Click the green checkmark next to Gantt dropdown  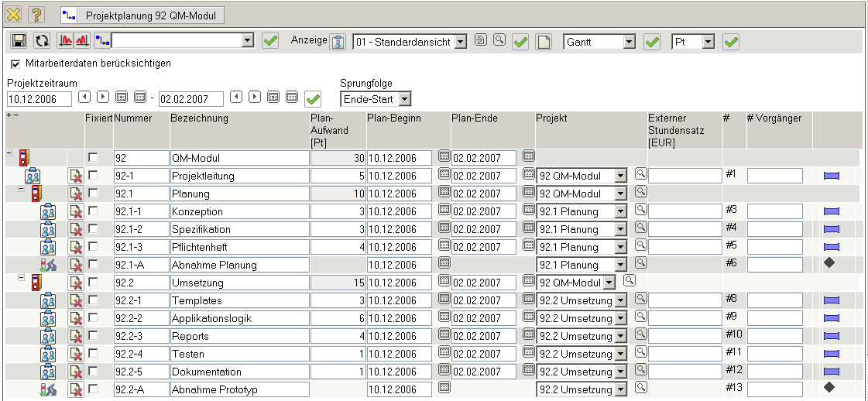(652, 41)
